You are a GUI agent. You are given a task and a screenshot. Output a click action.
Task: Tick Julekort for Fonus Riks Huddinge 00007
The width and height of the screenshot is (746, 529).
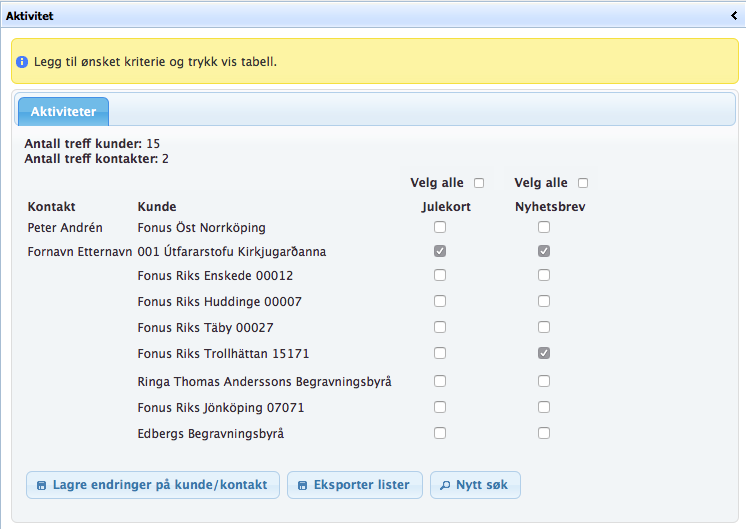(x=440, y=301)
